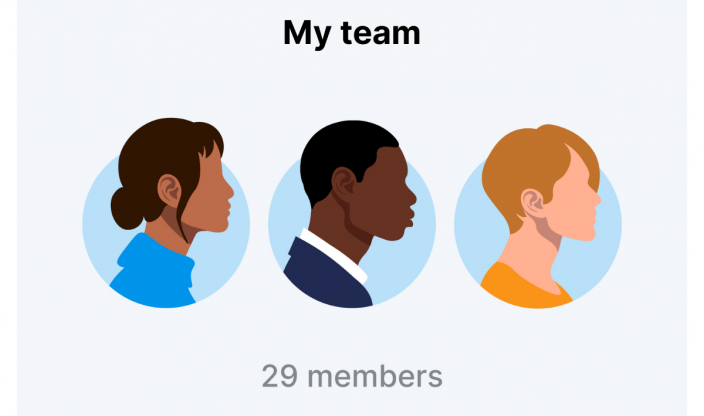The width and height of the screenshot is (704, 416).
Task: Select the rightmost team member avatar
Action: pos(538,216)
